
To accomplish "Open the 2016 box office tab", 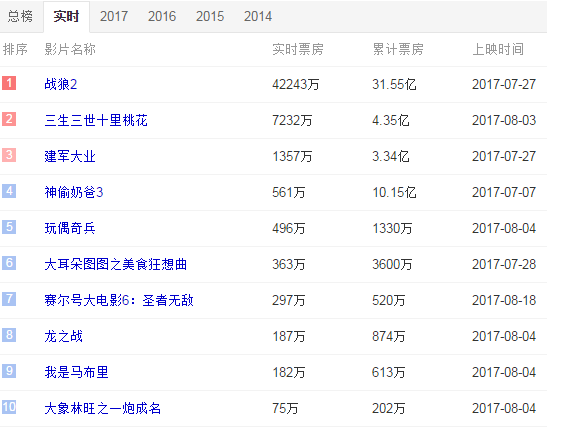I will point(162,17).
